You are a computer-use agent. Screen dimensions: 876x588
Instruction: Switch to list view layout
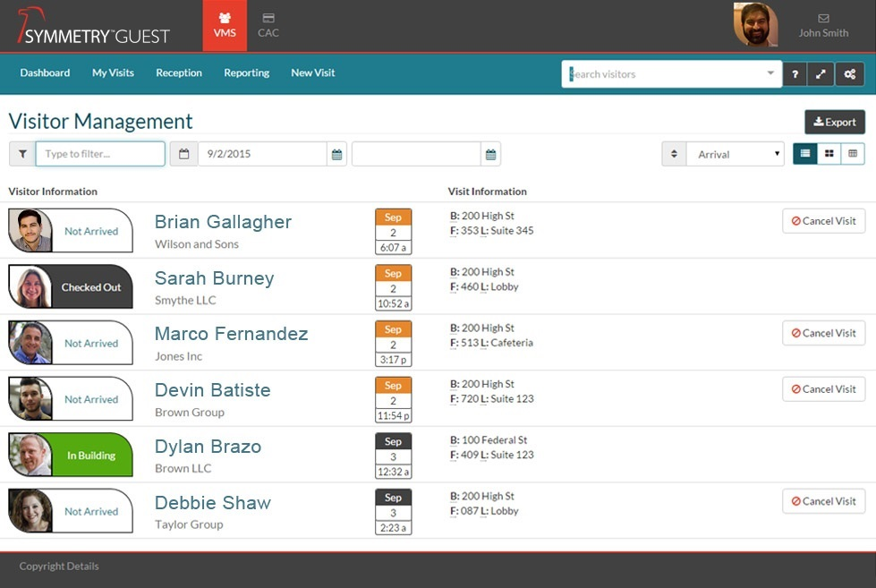[x=805, y=154]
